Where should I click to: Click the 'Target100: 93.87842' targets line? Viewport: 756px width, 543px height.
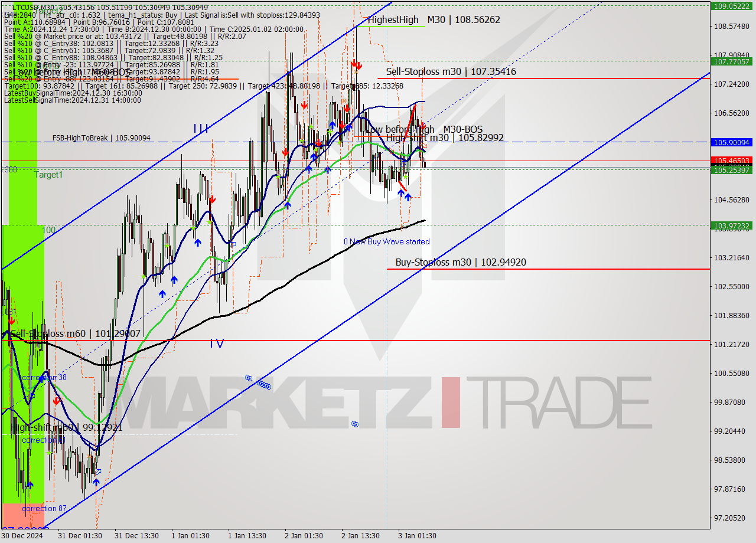(204, 86)
